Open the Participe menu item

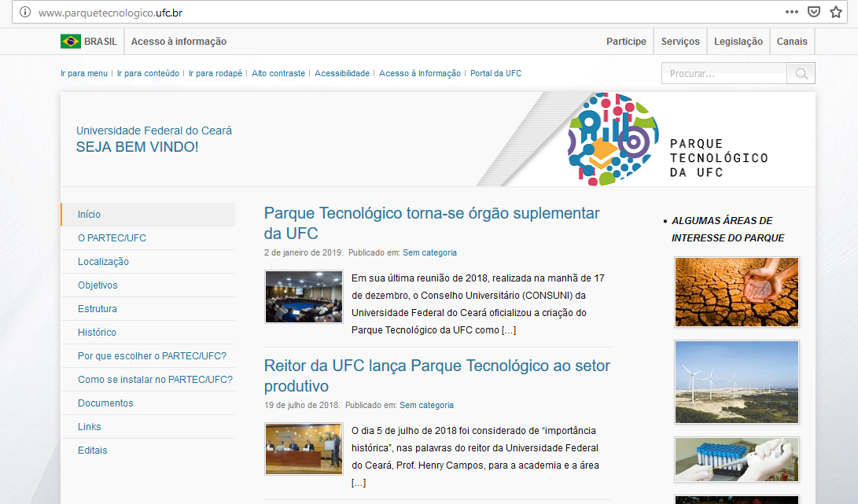(626, 42)
